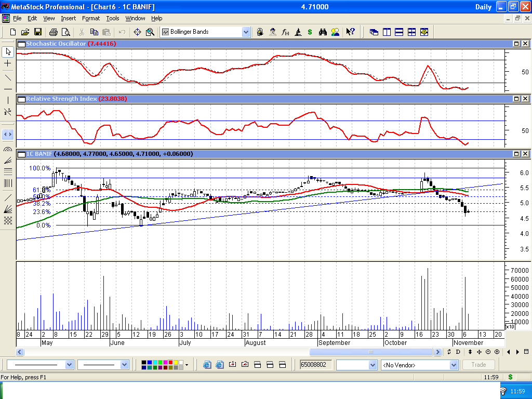Click the green dollar sign icon
532x399 pixels.
tap(310, 32)
